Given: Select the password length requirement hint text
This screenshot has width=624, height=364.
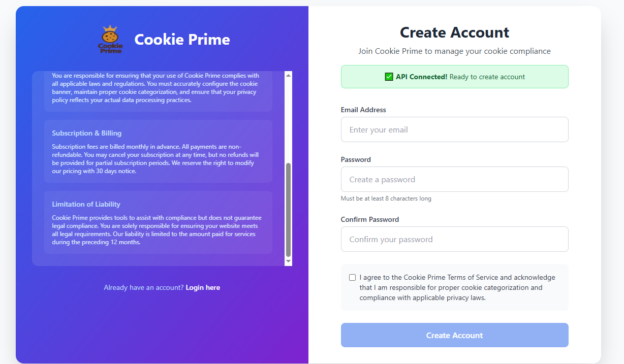Looking at the screenshot, I should [x=386, y=198].
